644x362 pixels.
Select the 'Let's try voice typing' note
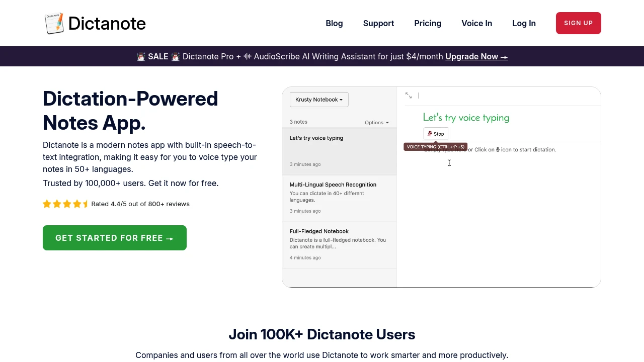pos(339,151)
